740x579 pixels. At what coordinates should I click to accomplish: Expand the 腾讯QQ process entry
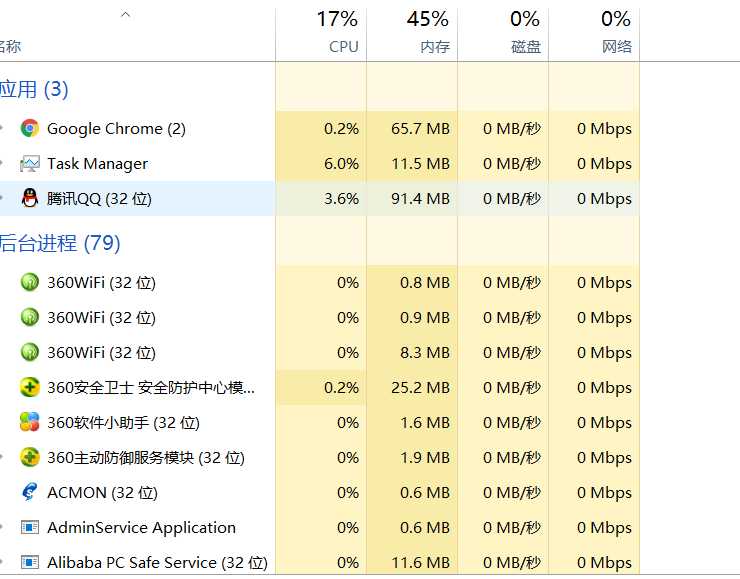pyautogui.click(x=2, y=199)
